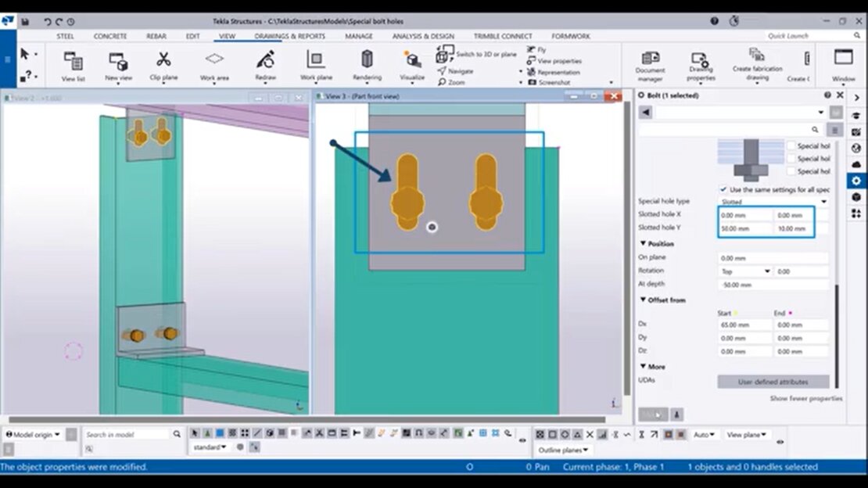Click Show fewer properties link

coord(806,398)
